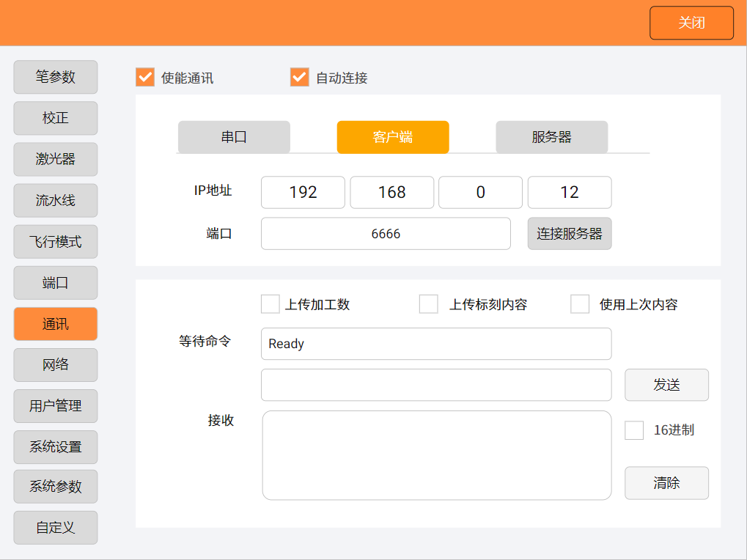Open the 网络 settings page
The image size is (747, 560).
pyautogui.click(x=55, y=364)
